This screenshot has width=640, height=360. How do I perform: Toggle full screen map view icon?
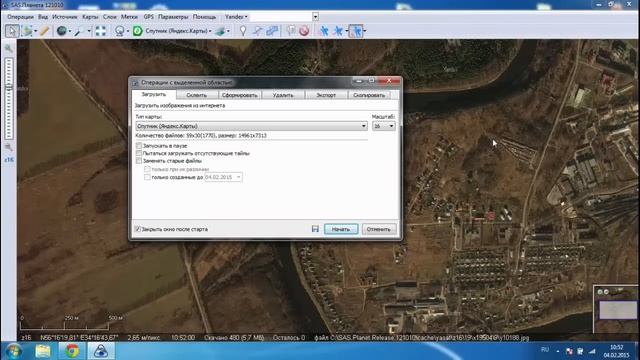point(100,31)
